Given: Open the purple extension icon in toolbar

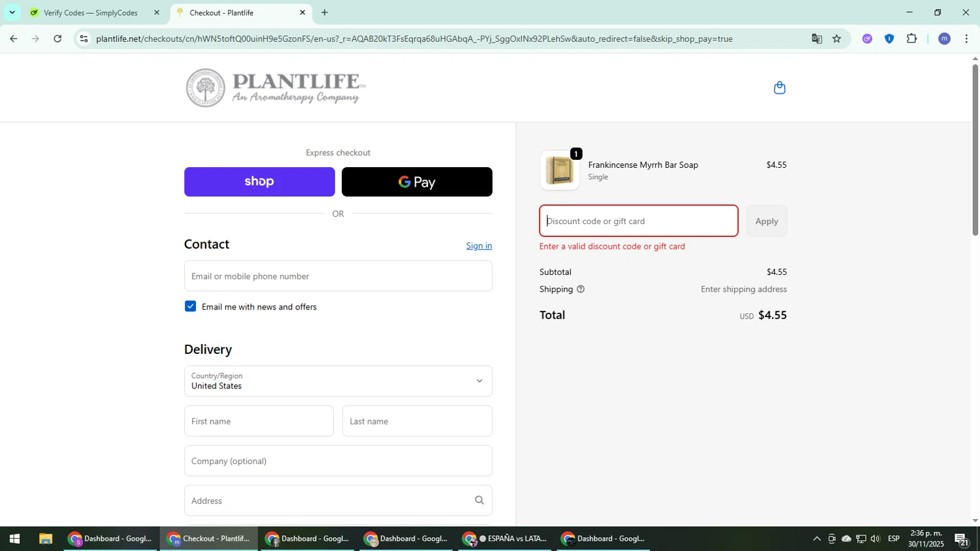Looking at the screenshot, I should (x=867, y=39).
